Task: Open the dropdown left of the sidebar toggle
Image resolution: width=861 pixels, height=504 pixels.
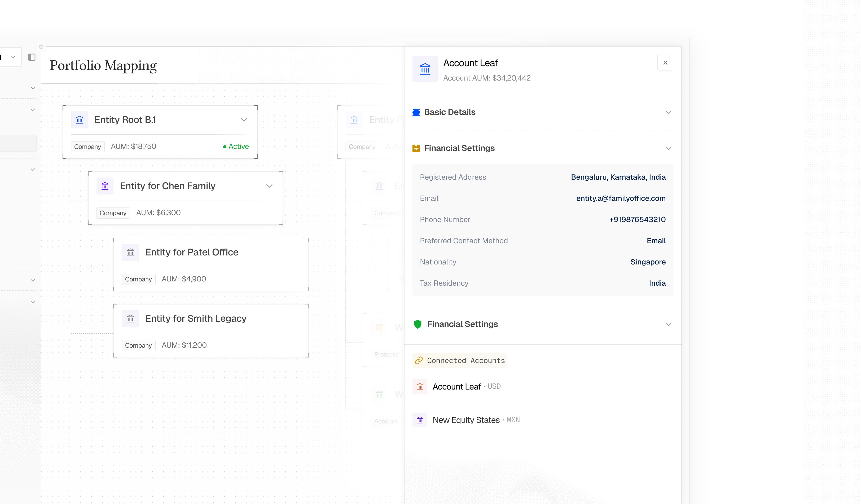Action: click(x=13, y=57)
